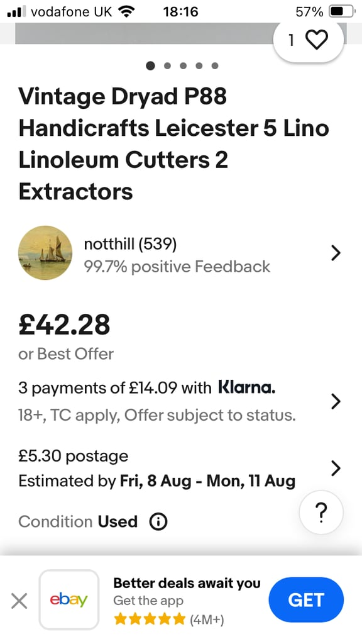Image resolution: width=362 pixels, height=644 pixels.
Task: Open notthill (539) seller profile link
Action: [130, 245]
